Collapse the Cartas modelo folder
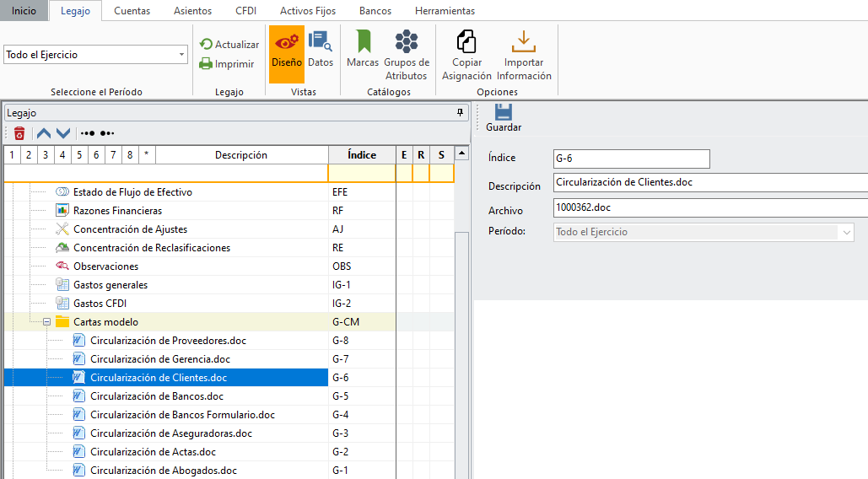868x479 pixels. coord(47,322)
